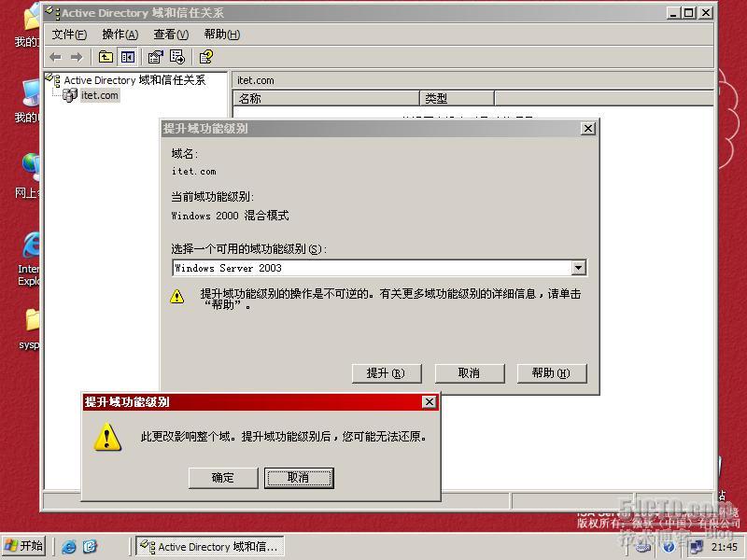Click 取消 in the warning message box

click(x=299, y=478)
